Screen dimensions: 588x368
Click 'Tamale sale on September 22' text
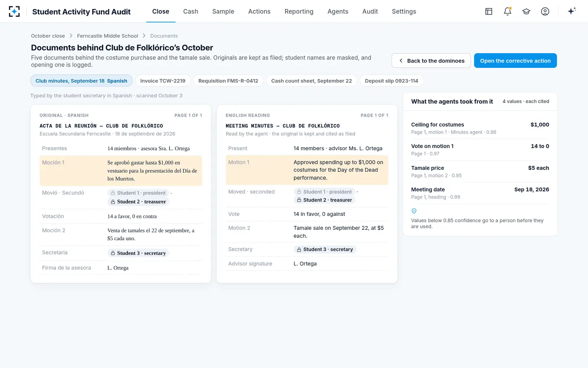(339, 232)
